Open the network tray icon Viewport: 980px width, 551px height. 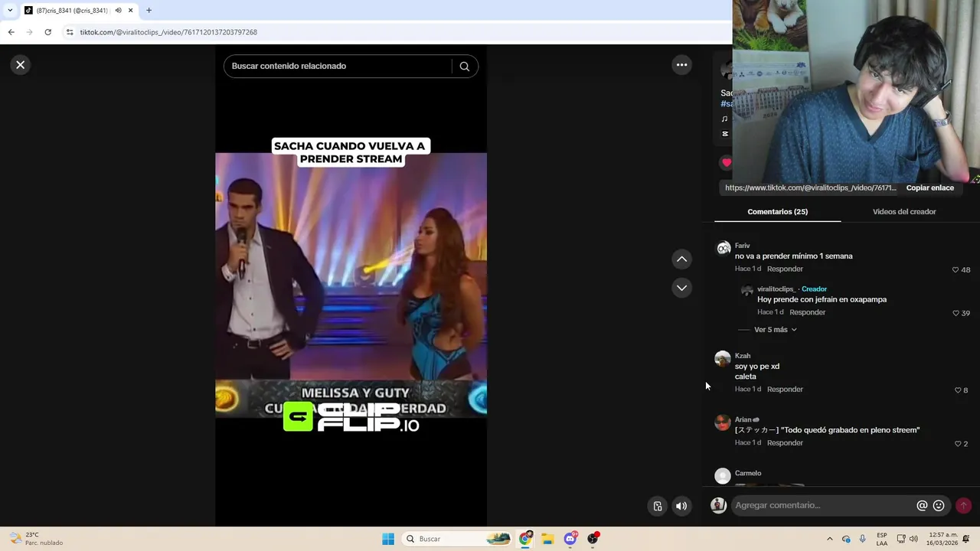(x=901, y=539)
